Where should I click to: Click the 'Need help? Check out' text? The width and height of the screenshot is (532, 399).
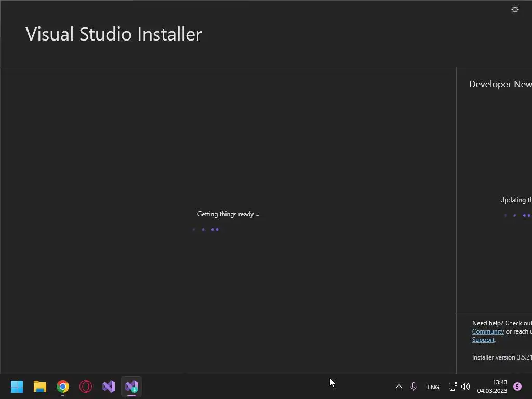point(502,323)
